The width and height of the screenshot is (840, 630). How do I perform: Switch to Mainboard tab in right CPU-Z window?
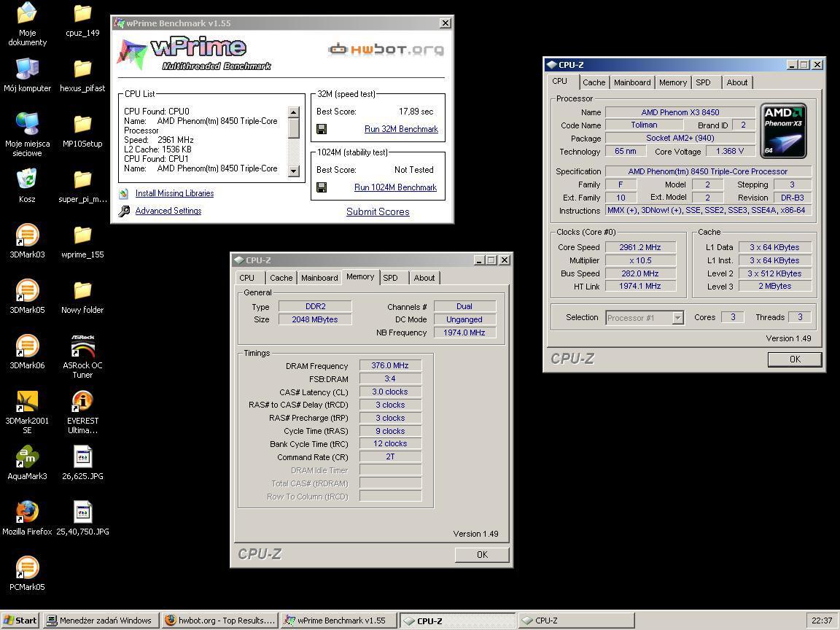(632, 82)
